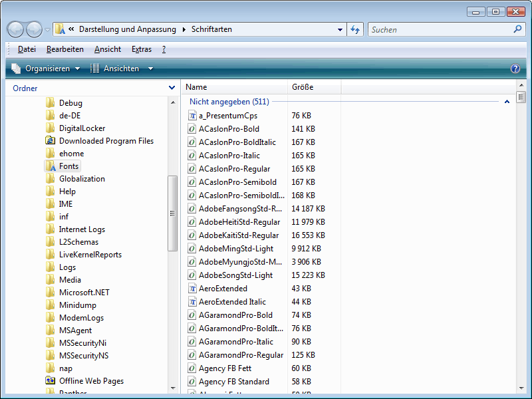Image resolution: width=532 pixels, height=399 pixels.
Task: Click the Offline Web Pages folder icon
Action: pos(50,381)
